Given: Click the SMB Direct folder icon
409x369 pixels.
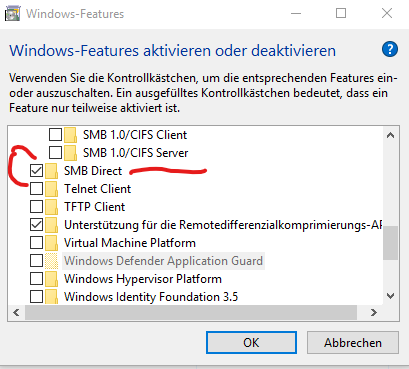Looking at the screenshot, I should [x=51, y=171].
